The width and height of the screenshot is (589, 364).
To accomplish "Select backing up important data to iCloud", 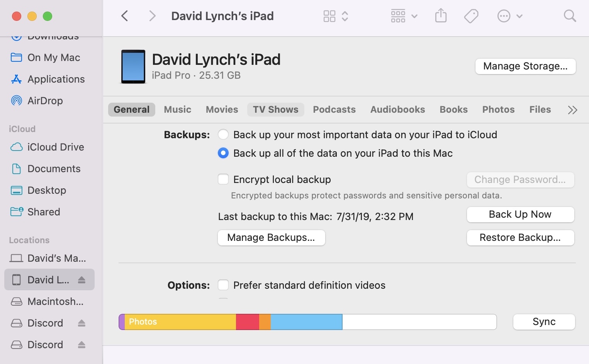I will 223,134.
